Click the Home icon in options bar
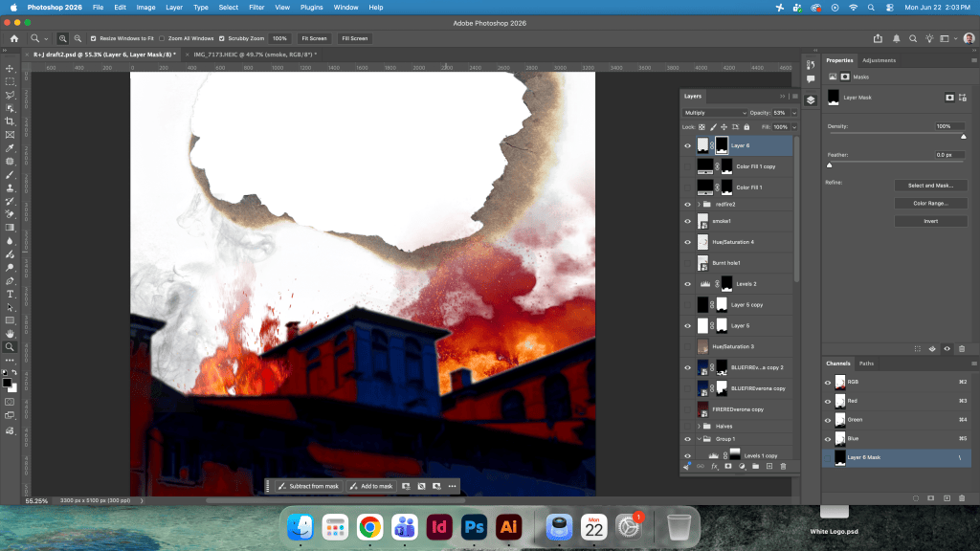The height and width of the screenshot is (551, 980). 14,38
